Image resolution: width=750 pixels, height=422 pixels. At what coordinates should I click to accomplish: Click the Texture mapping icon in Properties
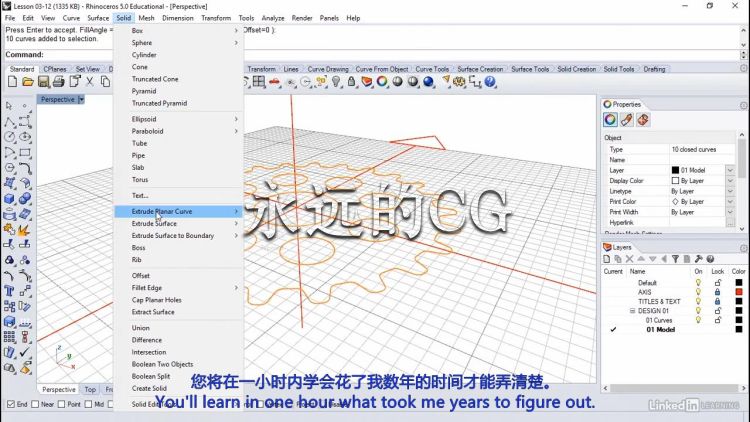[x=643, y=120]
